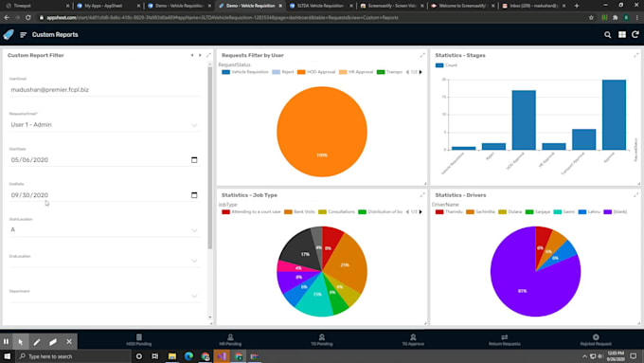The image size is (644, 363).
Task: Toggle HOD Approval legend entry
Action: click(x=316, y=72)
